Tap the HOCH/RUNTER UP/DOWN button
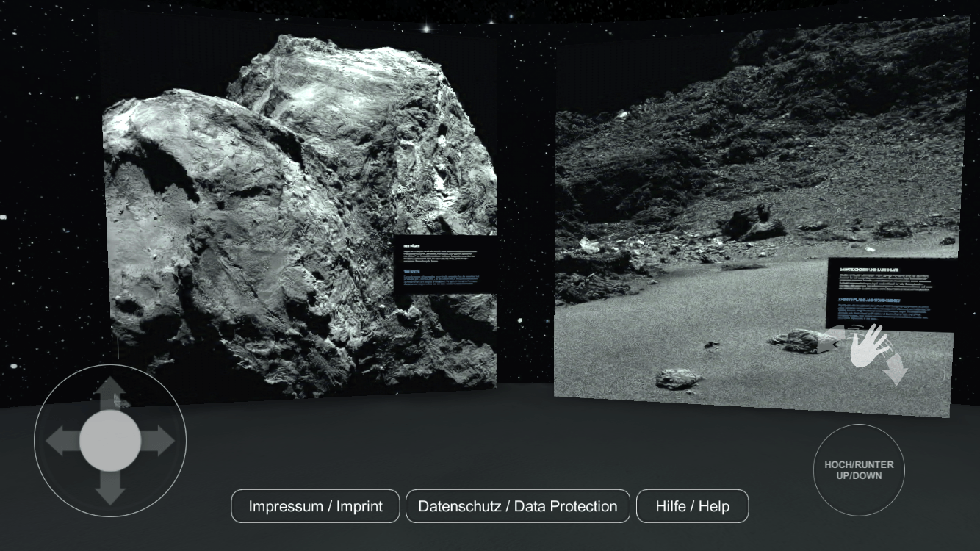 click(x=859, y=470)
